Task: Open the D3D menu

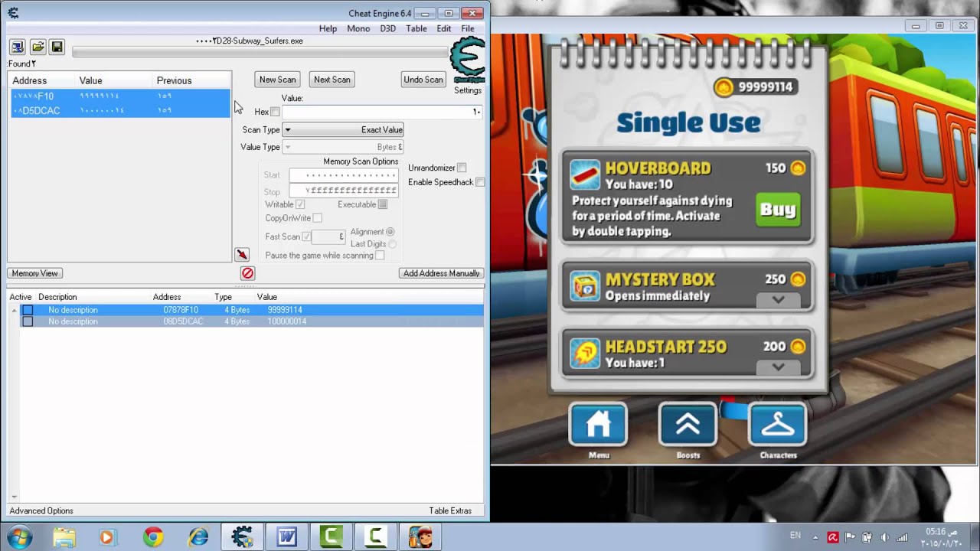Action: (388, 28)
